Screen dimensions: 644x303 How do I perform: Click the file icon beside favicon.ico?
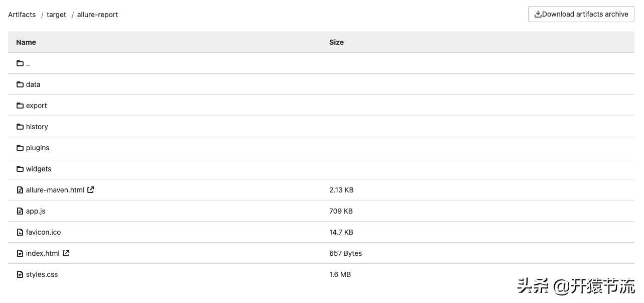point(20,232)
